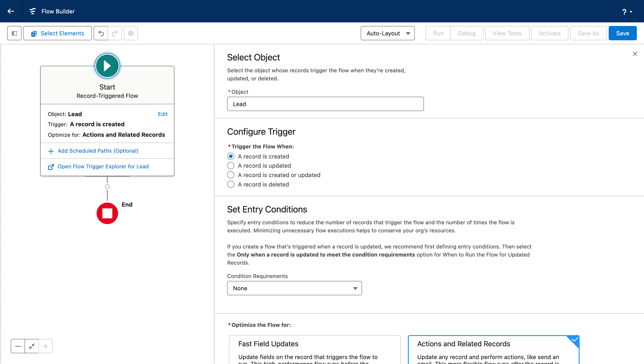Click the redo icon in the toolbar
Viewport: 644px width, 364px height.
pos(115,33)
